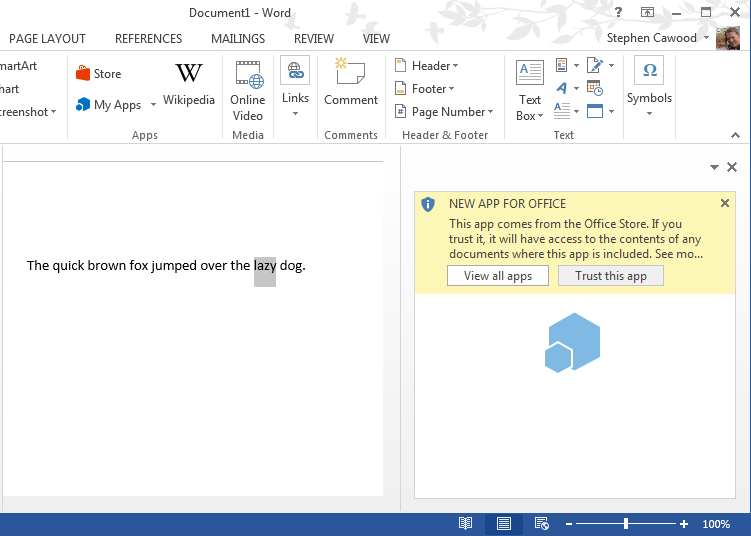Open Ribbon Display Options
Image resolution: width=751 pixels, height=536 pixels.
647,12
